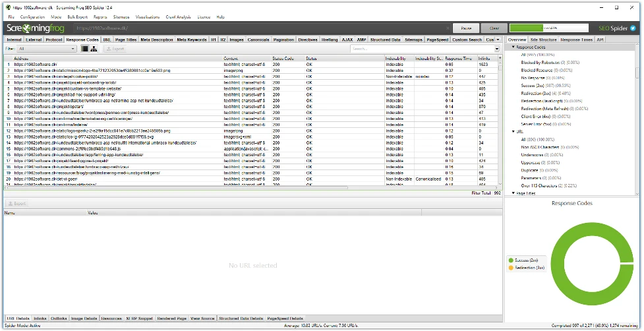Image resolution: width=644 pixels, height=331 pixels.
Task: Open the Crawl Analysis menu
Action: pos(178,17)
